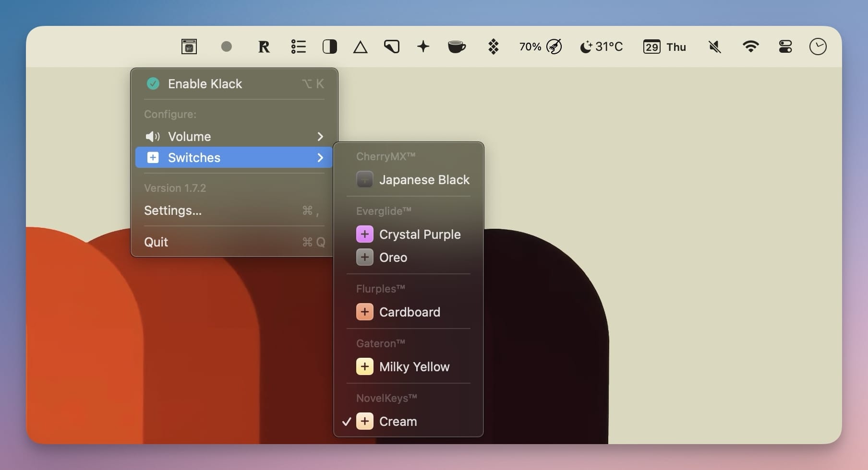Open the screenshot app window icon
Image resolution: width=868 pixels, height=470 pixels.
pyautogui.click(x=189, y=47)
